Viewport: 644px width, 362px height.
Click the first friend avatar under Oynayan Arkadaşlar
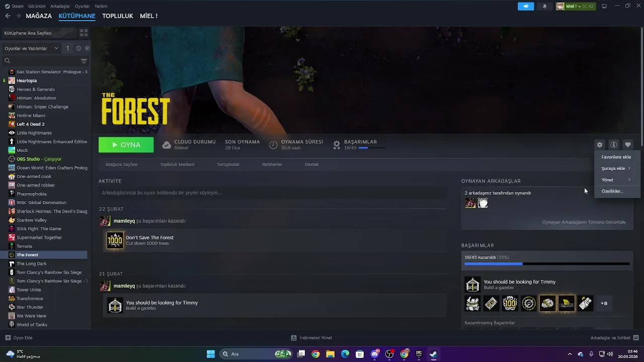(470, 203)
